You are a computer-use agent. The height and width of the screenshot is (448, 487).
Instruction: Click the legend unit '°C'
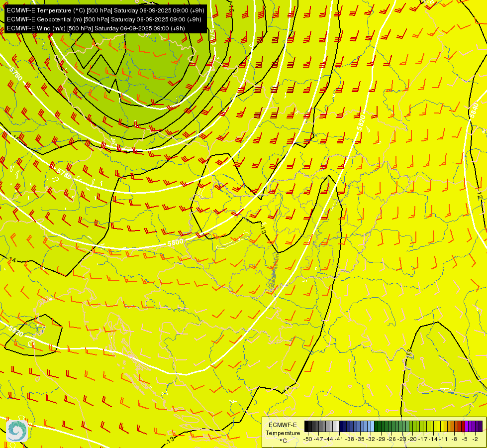click(283, 441)
